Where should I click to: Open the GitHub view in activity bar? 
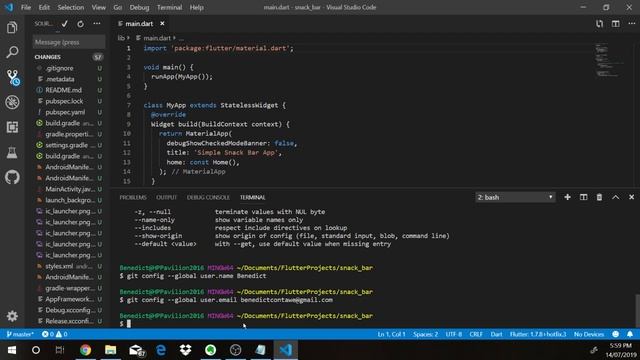[x=12, y=177]
